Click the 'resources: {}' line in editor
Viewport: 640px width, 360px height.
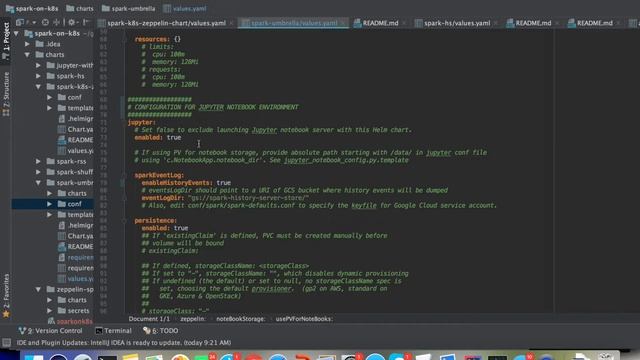click(x=158, y=39)
